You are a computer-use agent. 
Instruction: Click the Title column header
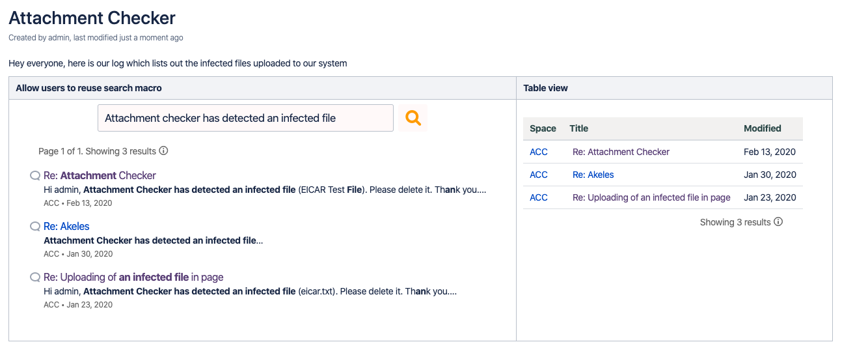(x=578, y=129)
